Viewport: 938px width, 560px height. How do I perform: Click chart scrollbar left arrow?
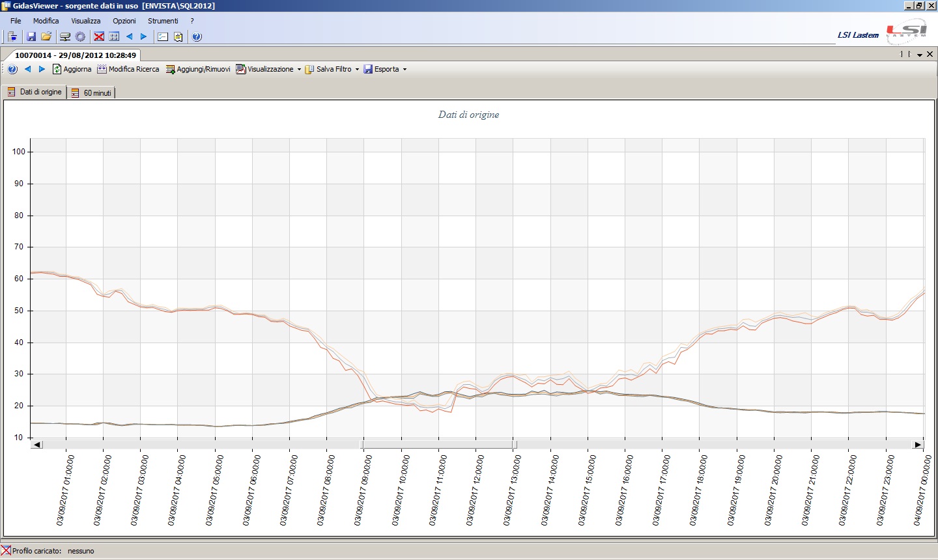coord(36,445)
